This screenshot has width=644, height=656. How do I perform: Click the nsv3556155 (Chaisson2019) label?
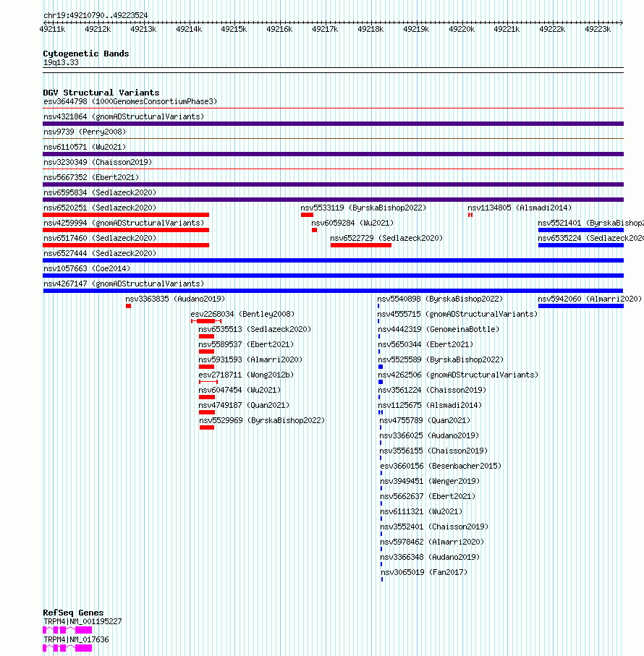[x=433, y=451]
